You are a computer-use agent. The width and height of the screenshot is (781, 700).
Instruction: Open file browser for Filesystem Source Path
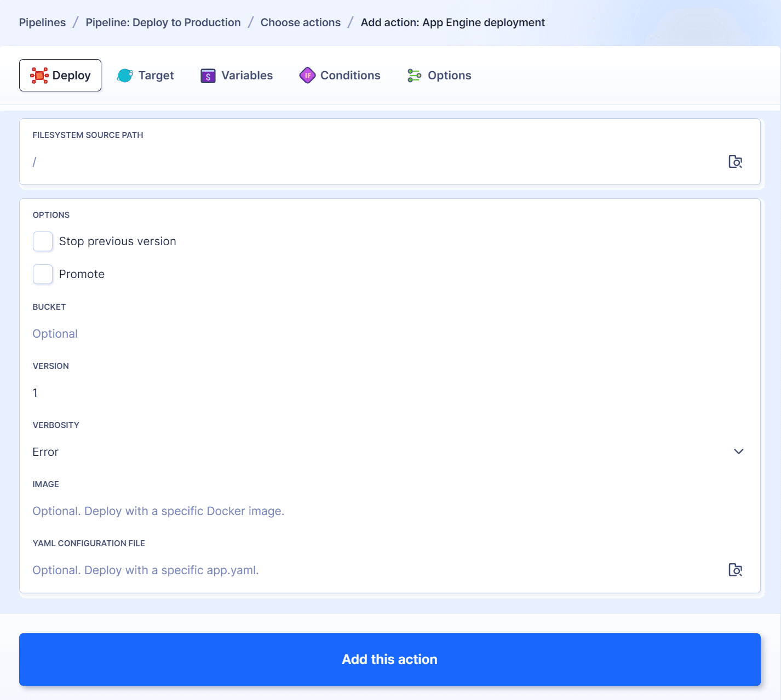736,161
